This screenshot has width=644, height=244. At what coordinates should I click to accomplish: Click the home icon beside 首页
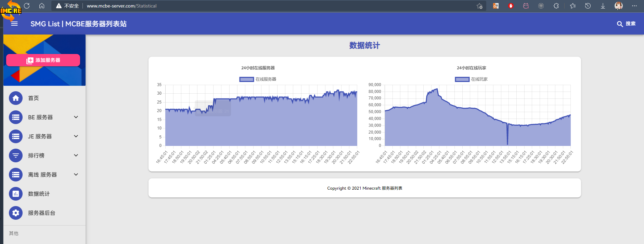pyautogui.click(x=16, y=98)
